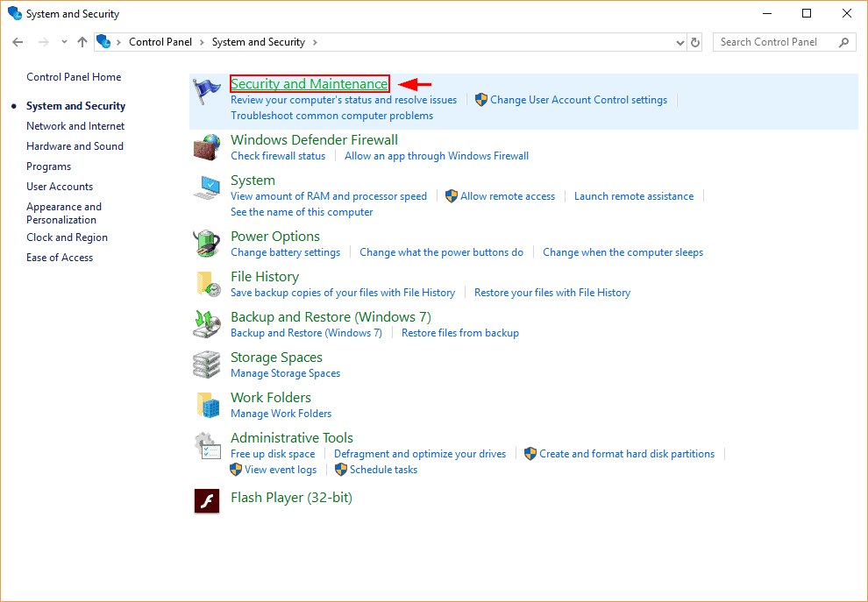This screenshot has height=602, width=868.
Task: Expand chevron after Control Panel breadcrumb
Action: 202,42
